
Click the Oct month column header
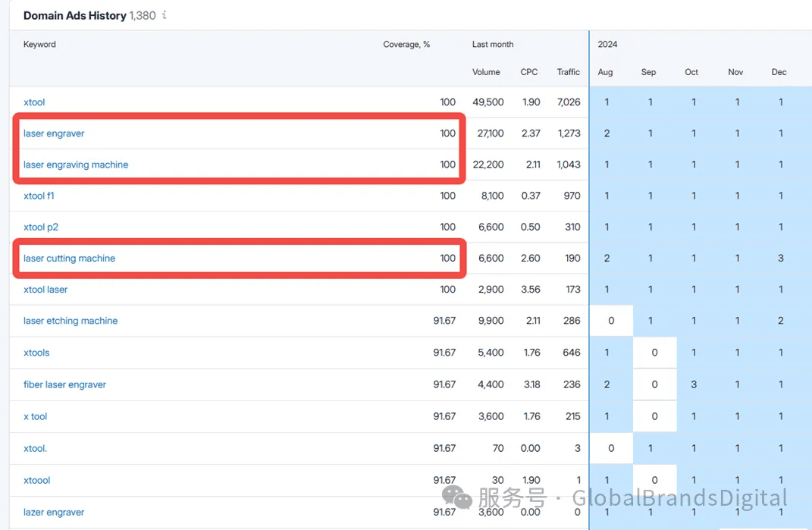tap(691, 72)
